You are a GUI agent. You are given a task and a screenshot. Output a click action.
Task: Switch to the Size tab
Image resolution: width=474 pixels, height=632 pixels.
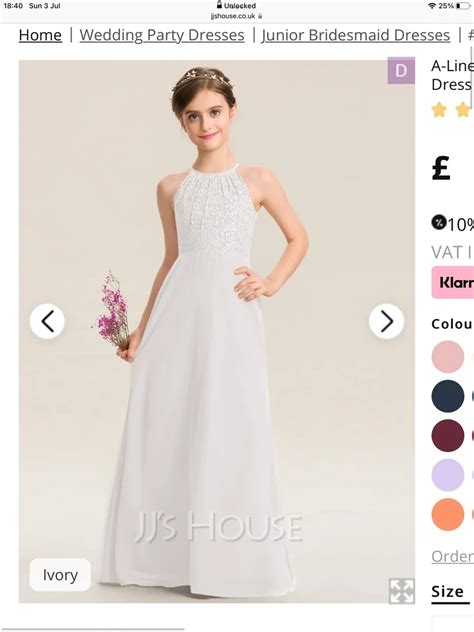point(448,592)
